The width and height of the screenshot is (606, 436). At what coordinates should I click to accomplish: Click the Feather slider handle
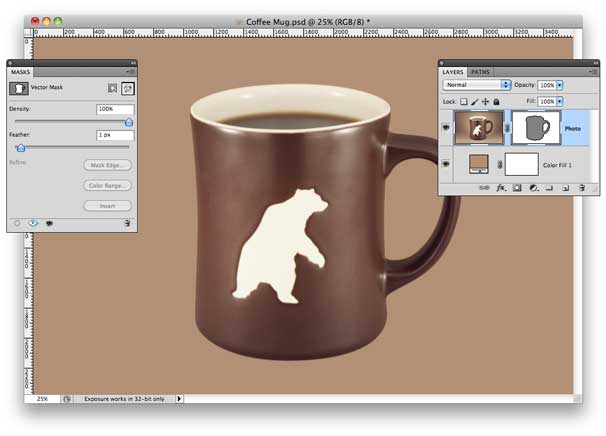21,148
